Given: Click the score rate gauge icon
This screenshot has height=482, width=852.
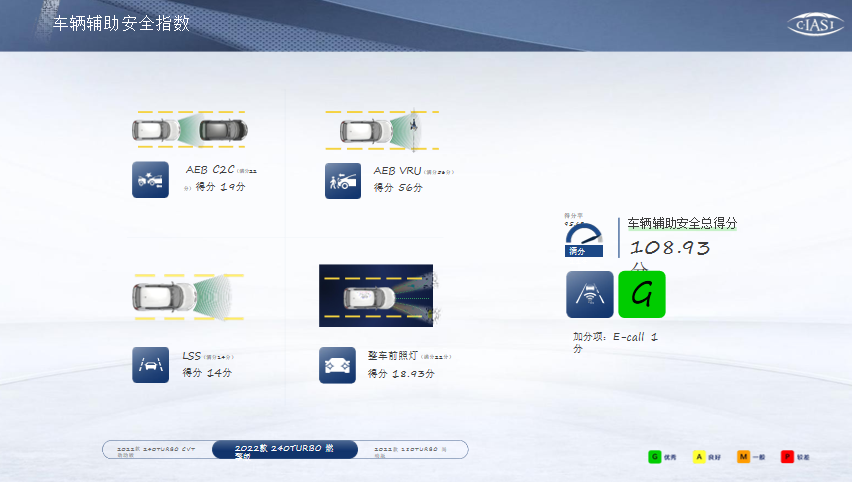Looking at the screenshot, I should pyautogui.click(x=584, y=235).
